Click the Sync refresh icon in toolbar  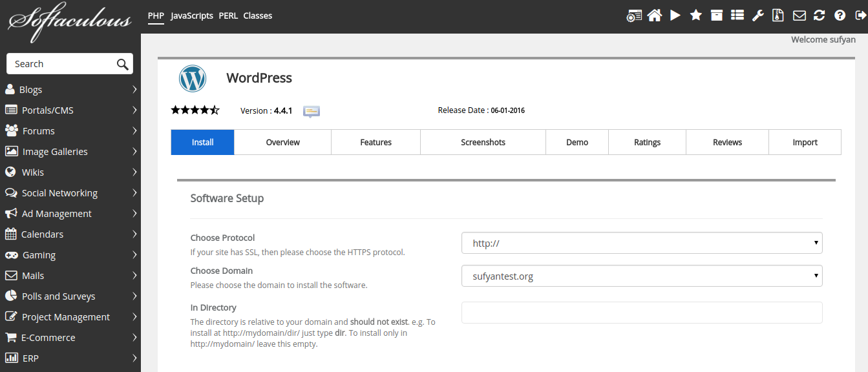(x=819, y=15)
